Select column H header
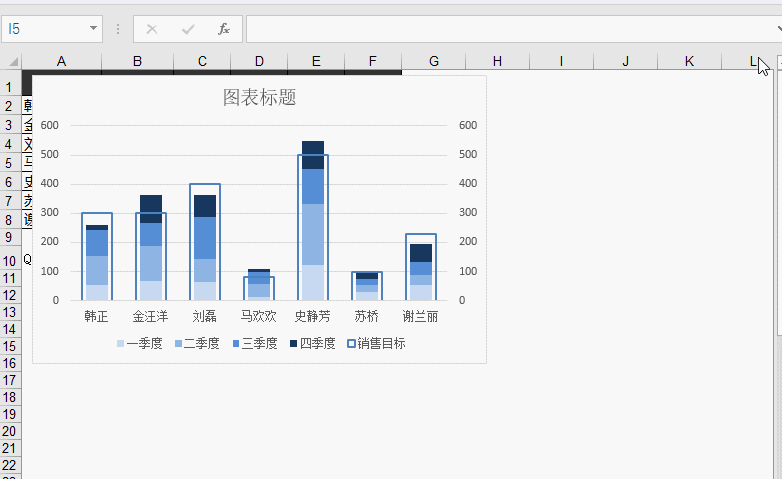Screen dimensions: 782x479 click(x=497, y=61)
